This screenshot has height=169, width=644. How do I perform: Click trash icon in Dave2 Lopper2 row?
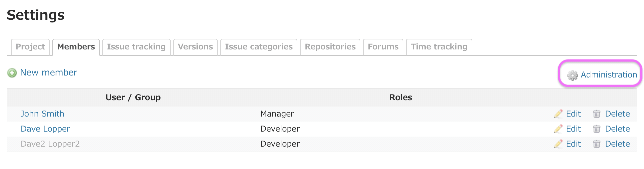point(596,144)
